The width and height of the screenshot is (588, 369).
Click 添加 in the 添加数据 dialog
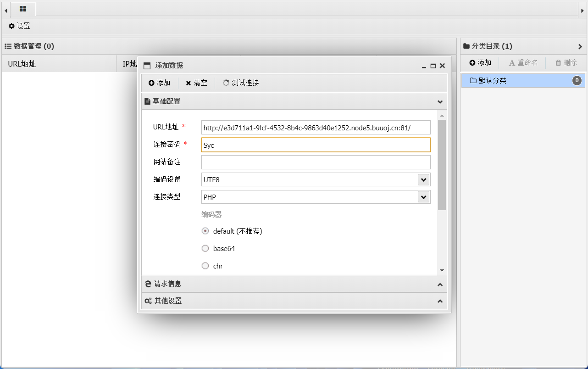[x=159, y=83]
